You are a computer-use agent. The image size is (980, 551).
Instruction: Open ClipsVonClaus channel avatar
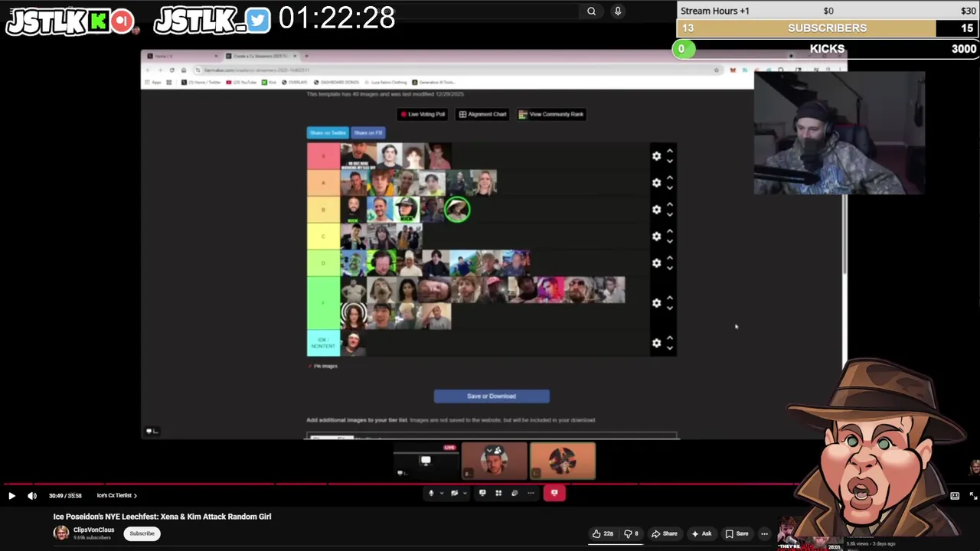click(x=60, y=533)
